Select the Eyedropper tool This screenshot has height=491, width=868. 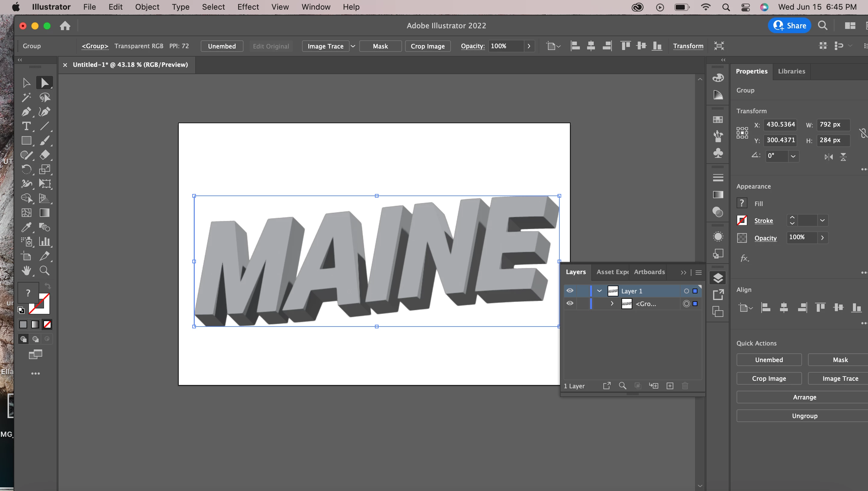point(26,227)
